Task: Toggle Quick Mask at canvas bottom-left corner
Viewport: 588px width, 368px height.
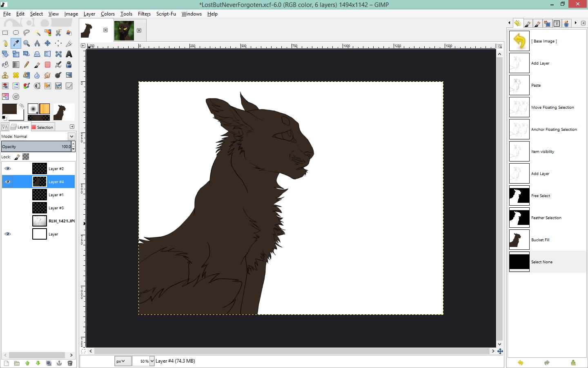Action: [83, 351]
